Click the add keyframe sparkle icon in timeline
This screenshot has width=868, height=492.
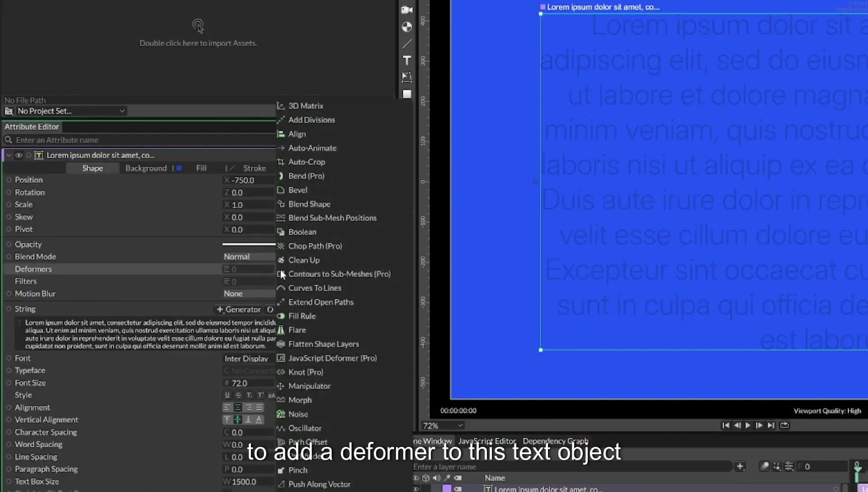pos(777,467)
